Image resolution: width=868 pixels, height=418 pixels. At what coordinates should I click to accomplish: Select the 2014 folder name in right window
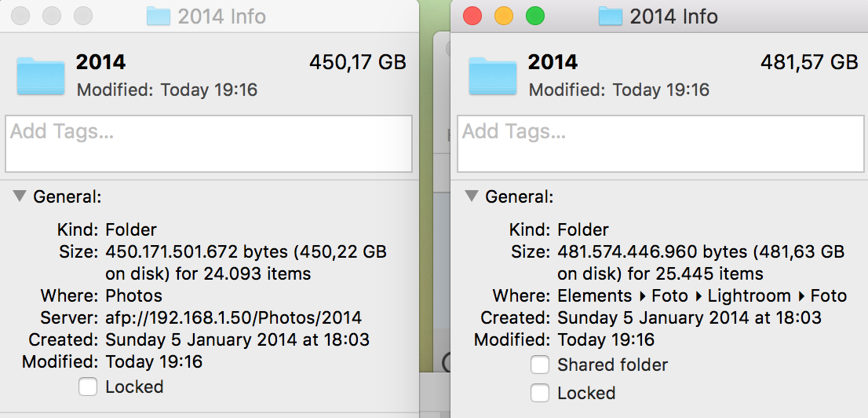(553, 62)
